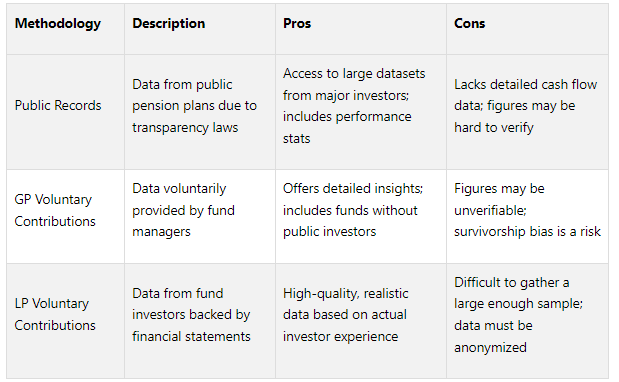Viewport: 619px width, 382px height.
Task: Click the text 'public investors'
Action: (330, 232)
